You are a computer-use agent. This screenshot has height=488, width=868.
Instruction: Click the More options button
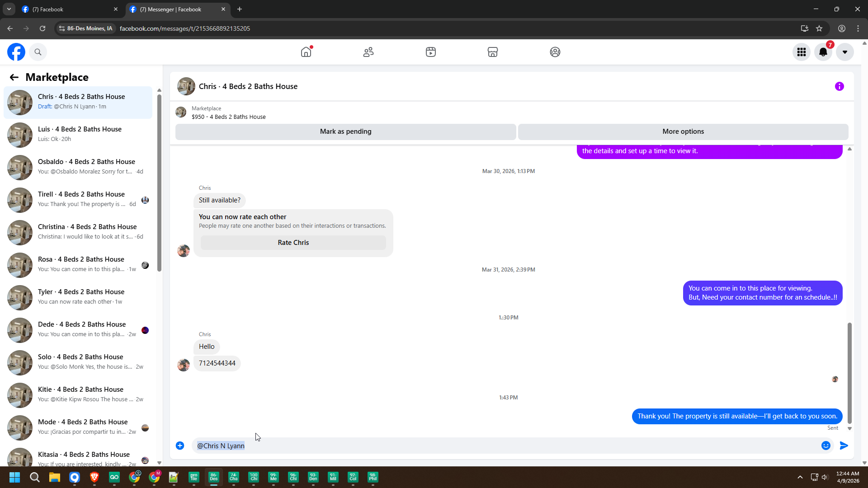click(683, 131)
